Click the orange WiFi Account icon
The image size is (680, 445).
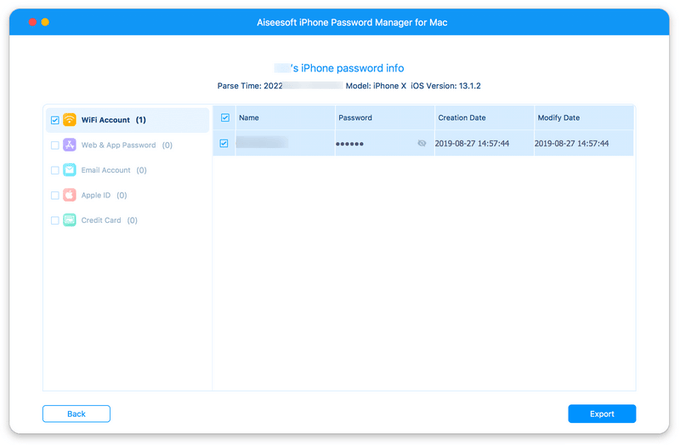point(70,120)
